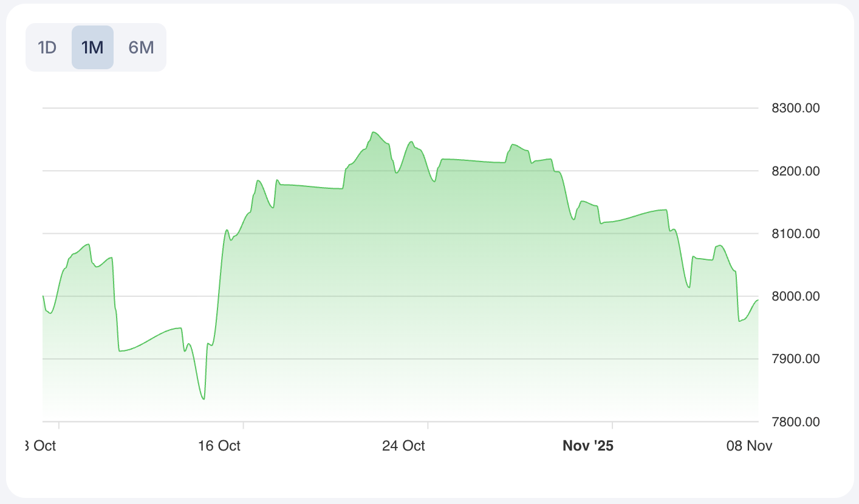Click the 24 Oct date label
Image resolution: width=859 pixels, height=504 pixels.
403,446
